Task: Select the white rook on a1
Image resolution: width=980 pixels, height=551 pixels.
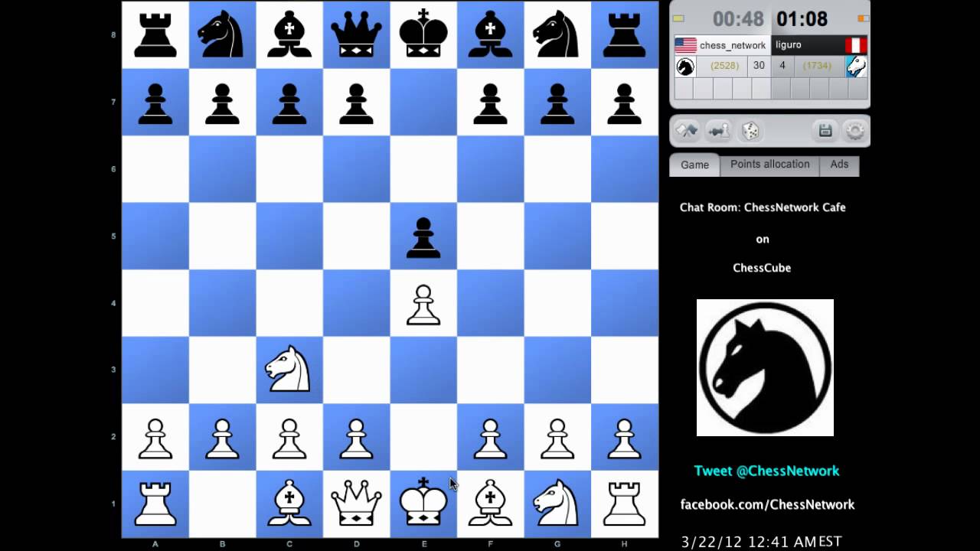Action: 155,504
